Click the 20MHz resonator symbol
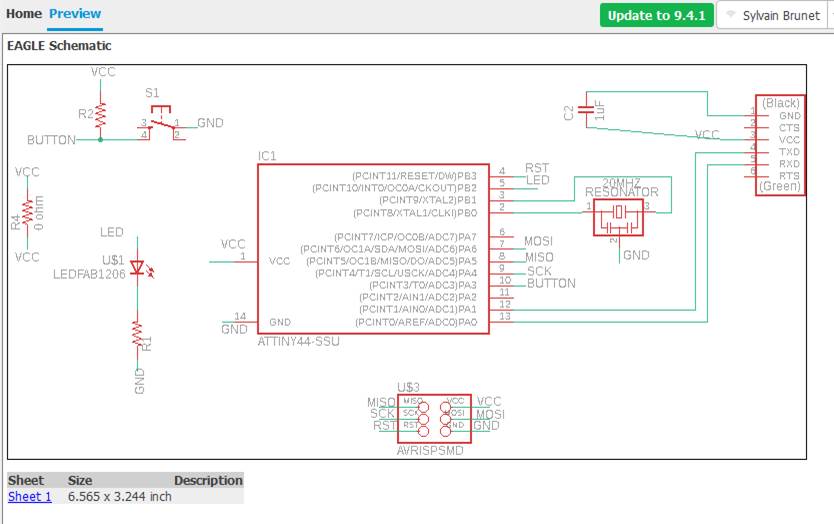The height and width of the screenshot is (524, 834). (618, 217)
